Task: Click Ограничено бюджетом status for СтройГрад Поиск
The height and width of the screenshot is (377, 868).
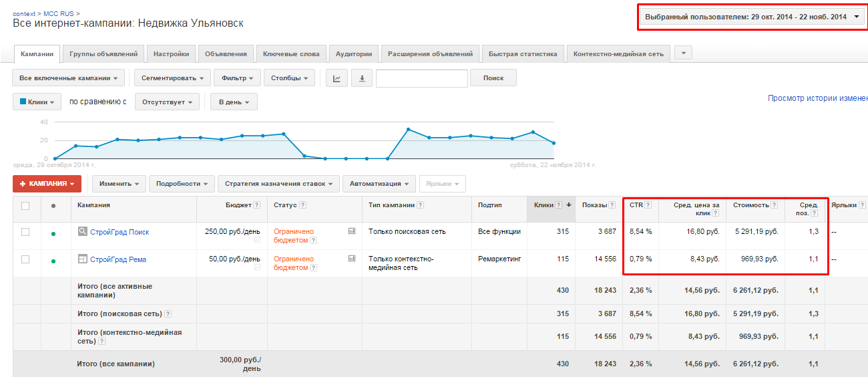Action: point(294,236)
